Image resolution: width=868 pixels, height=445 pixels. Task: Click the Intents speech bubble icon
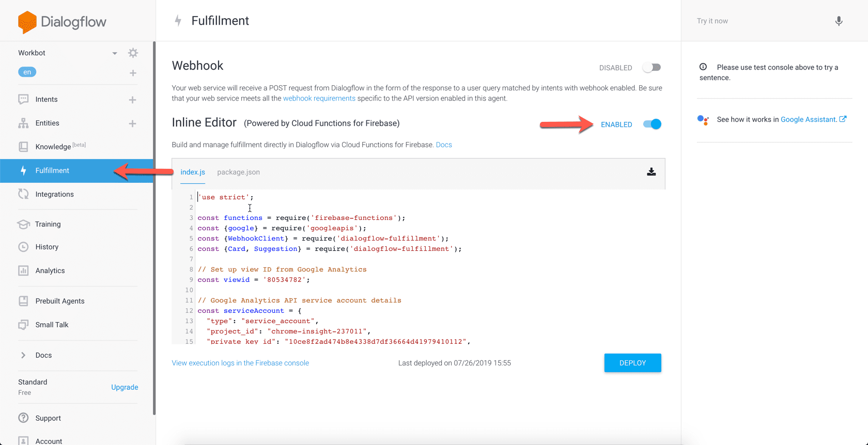pos(23,99)
